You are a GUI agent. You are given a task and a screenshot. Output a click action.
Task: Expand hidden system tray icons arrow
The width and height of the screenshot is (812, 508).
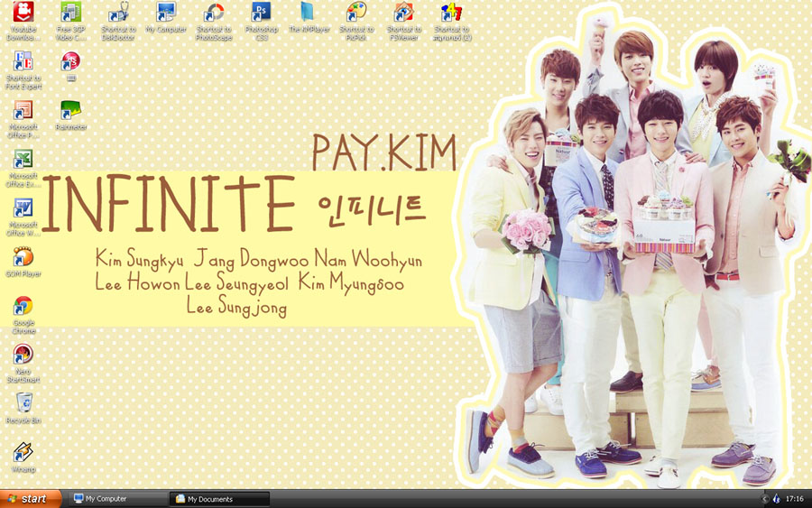(764, 499)
